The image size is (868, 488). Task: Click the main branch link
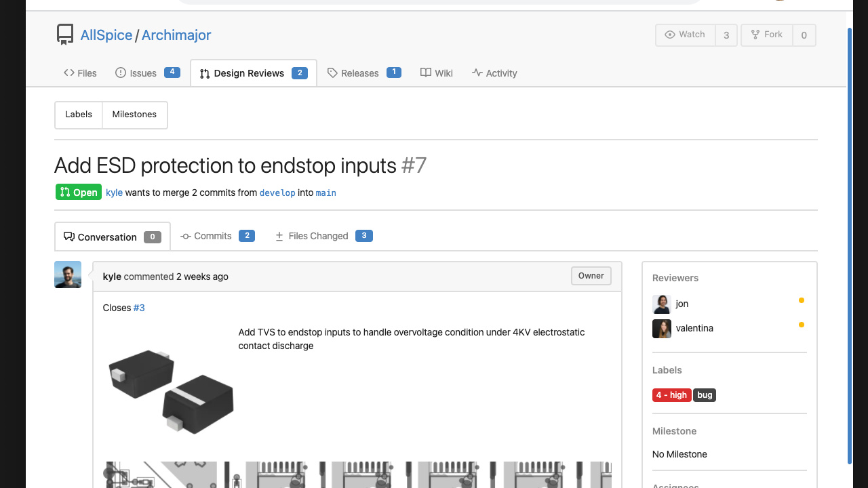coord(325,193)
